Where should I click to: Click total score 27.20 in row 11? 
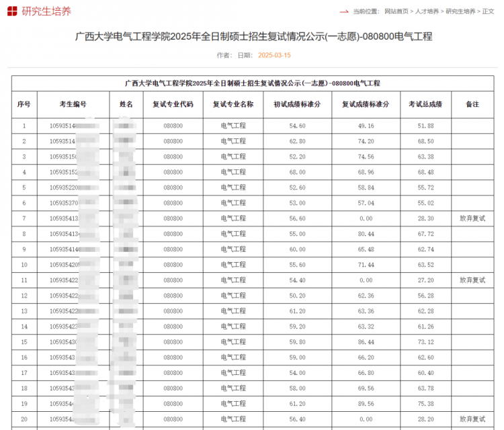click(x=425, y=280)
